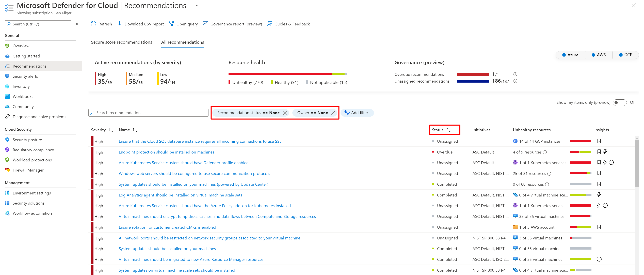Viewport: 644px width, 275px height.
Task: Open Security alerts in sidebar
Action: (25, 76)
